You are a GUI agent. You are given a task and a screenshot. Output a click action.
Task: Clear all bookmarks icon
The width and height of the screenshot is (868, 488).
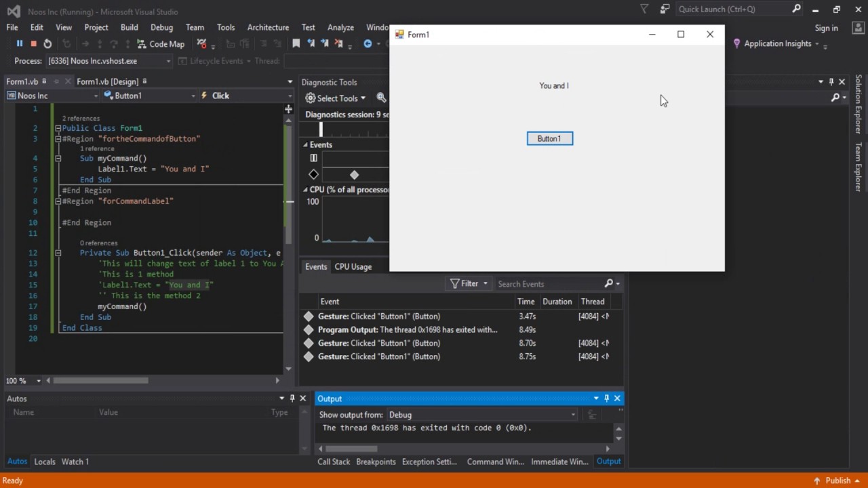coord(338,43)
